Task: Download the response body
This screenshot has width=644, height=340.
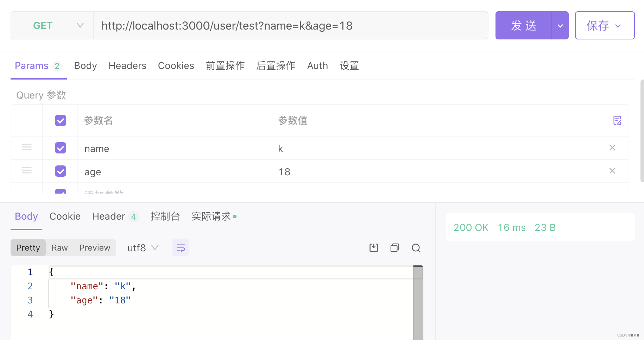Action: coord(373,247)
